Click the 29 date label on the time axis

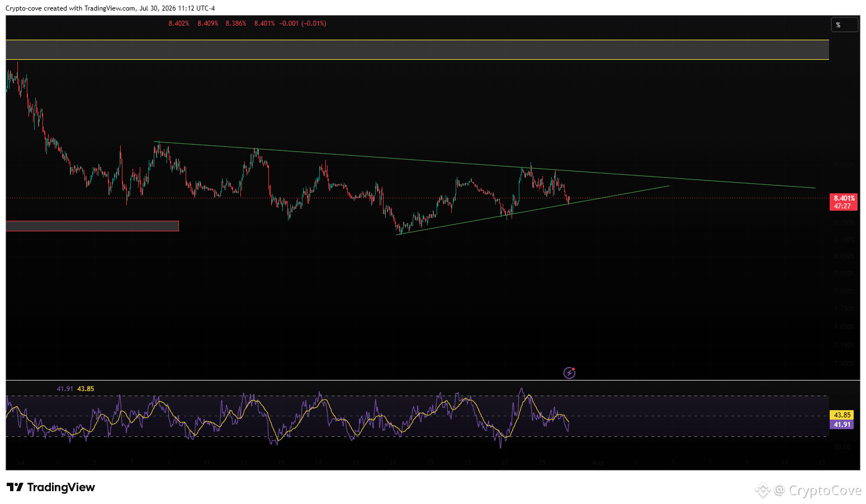[542, 463]
